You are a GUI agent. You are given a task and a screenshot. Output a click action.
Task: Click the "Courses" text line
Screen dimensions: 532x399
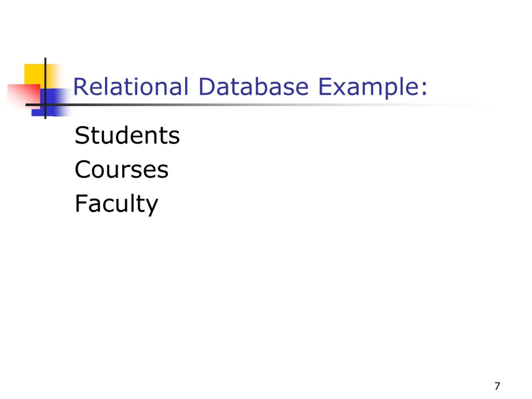(121, 170)
